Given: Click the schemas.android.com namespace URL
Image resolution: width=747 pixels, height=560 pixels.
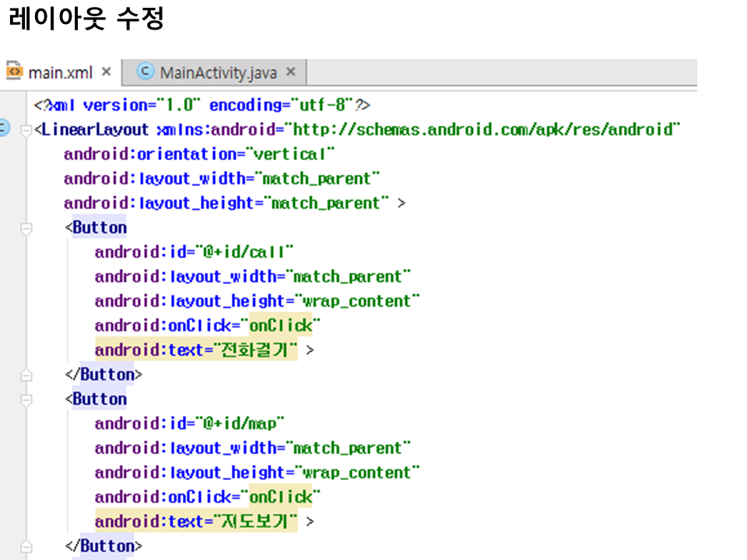Looking at the screenshot, I should (482, 129).
